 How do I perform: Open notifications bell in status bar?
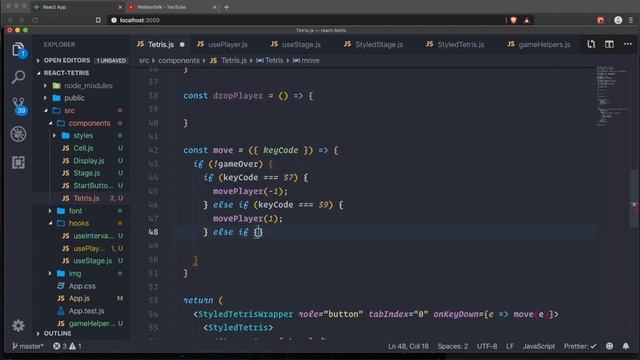tap(626, 346)
